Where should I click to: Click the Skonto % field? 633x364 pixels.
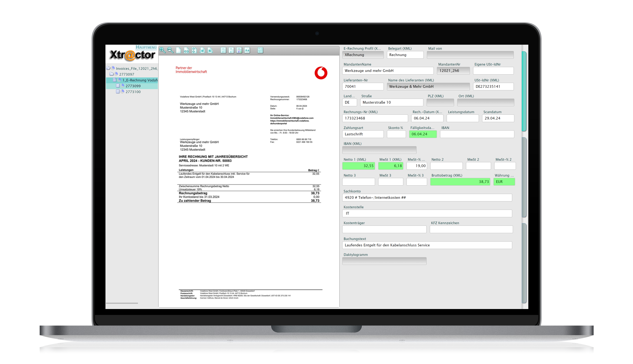tap(396, 134)
